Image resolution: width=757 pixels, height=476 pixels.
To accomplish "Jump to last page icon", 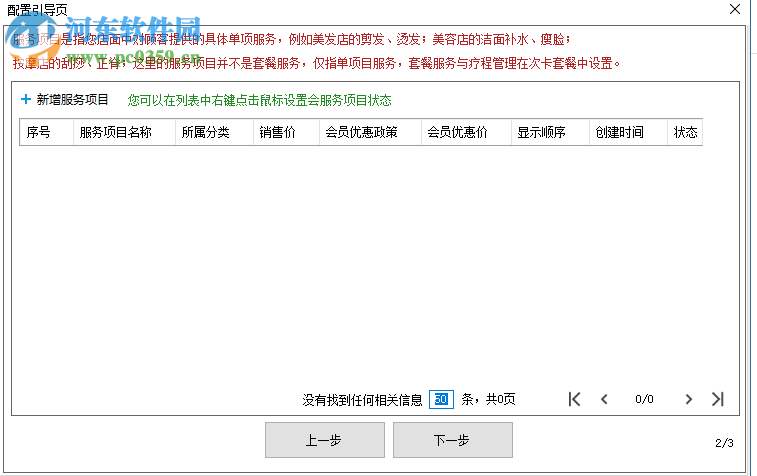I will 718,399.
